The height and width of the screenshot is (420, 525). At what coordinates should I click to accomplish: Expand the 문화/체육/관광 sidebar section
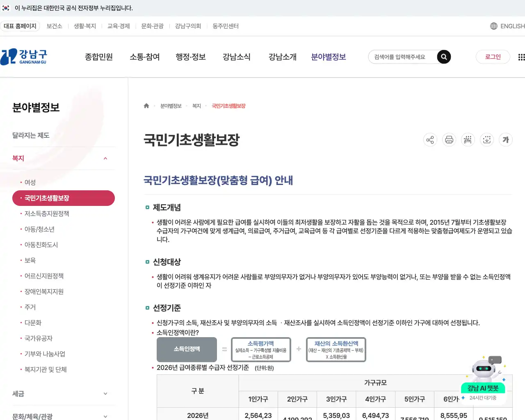point(105,416)
